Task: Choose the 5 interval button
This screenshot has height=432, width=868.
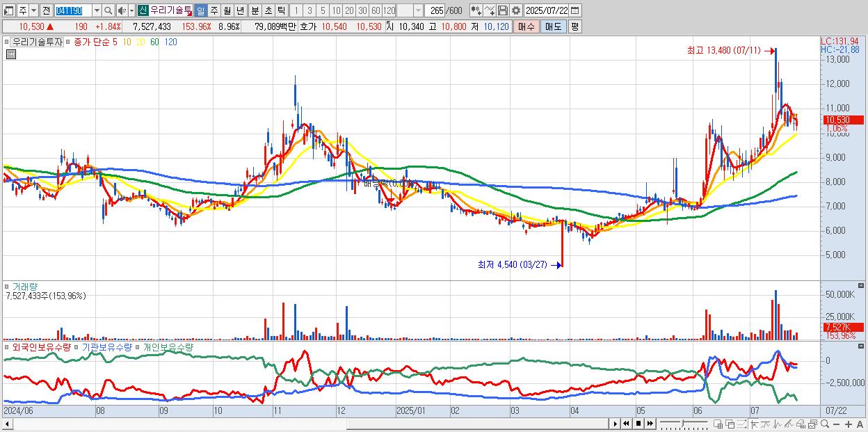Action: click(x=323, y=10)
